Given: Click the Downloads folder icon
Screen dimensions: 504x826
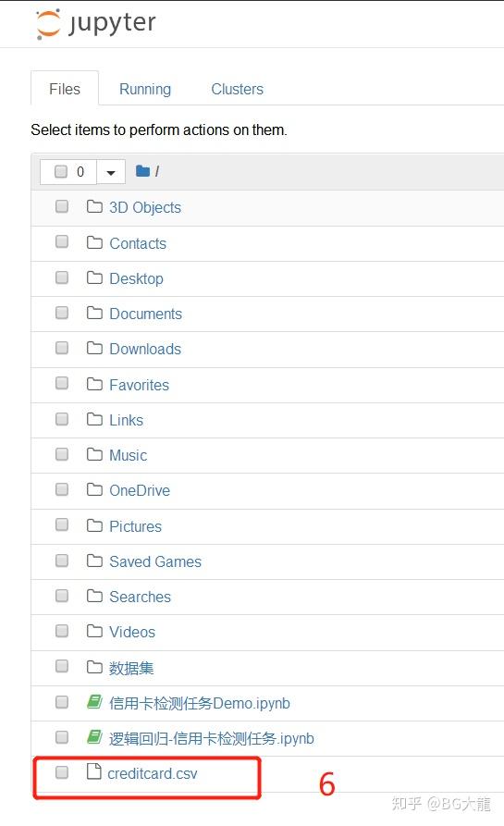Looking at the screenshot, I should pyautogui.click(x=94, y=348).
